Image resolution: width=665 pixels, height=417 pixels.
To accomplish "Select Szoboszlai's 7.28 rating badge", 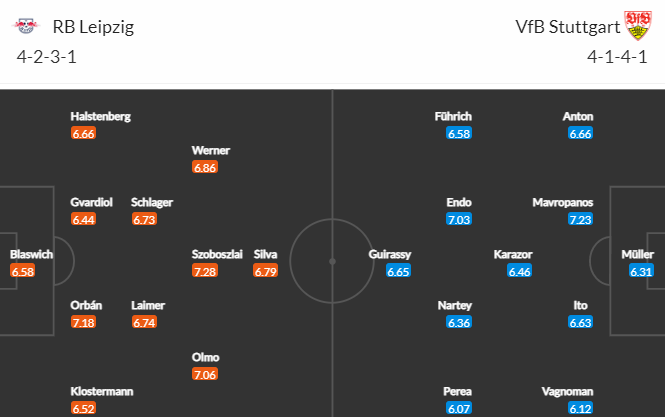I will (205, 271).
